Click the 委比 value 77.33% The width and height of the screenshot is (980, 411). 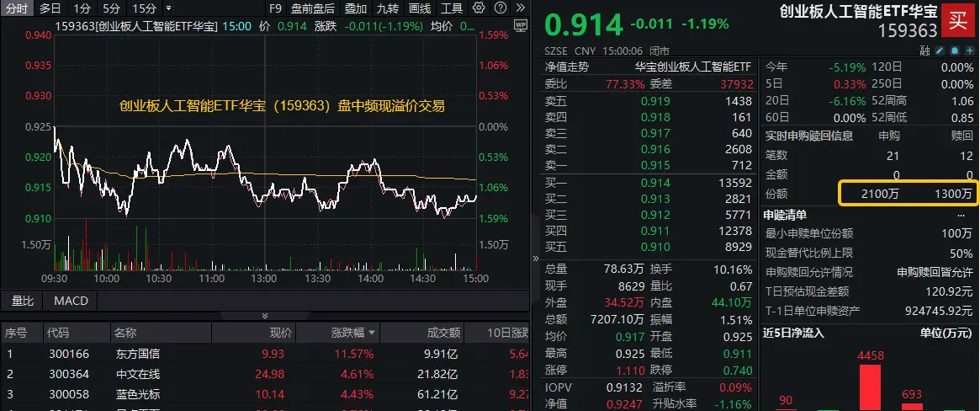(x=625, y=84)
